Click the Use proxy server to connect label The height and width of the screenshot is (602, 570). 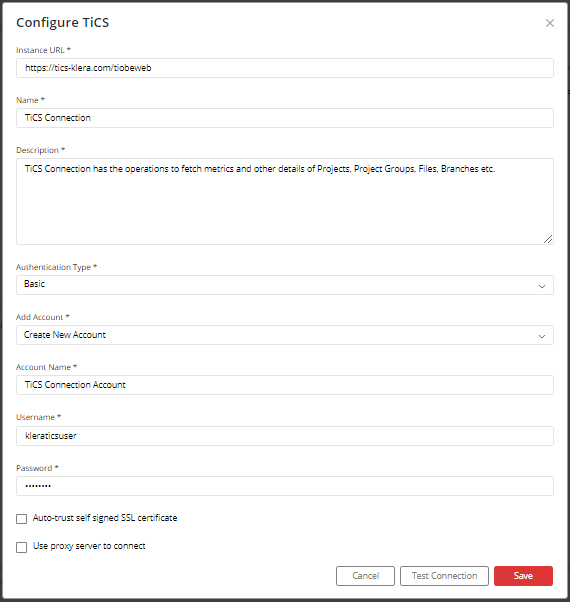(89, 546)
